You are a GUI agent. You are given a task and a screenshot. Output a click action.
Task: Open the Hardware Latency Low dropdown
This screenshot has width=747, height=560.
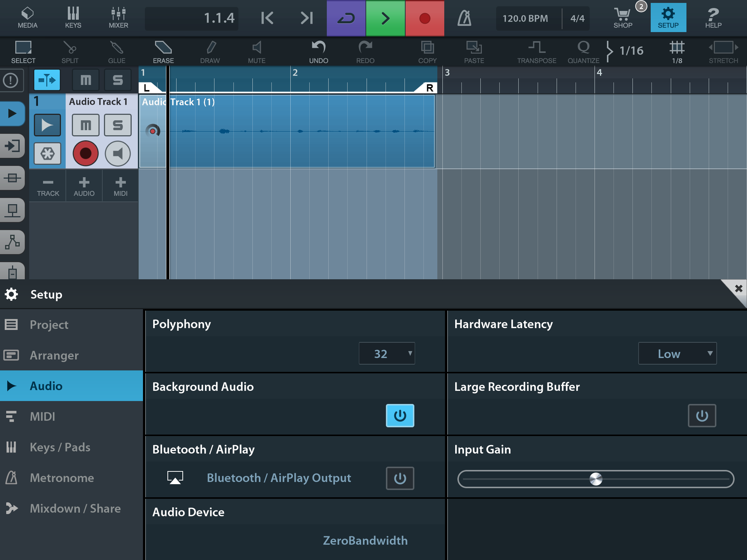click(677, 353)
